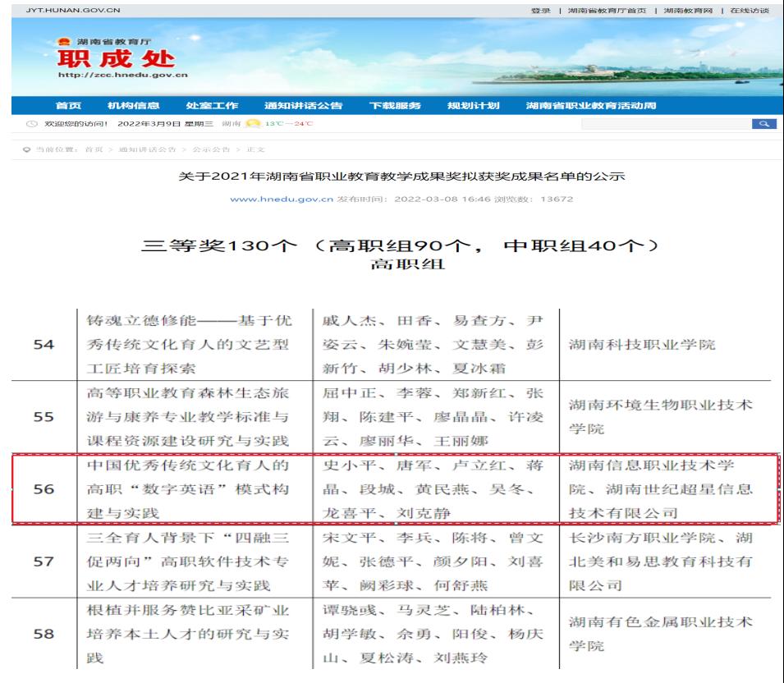Select the 处室工作 navigation item
This screenshot has width=784, height=683.
(212, 105)
